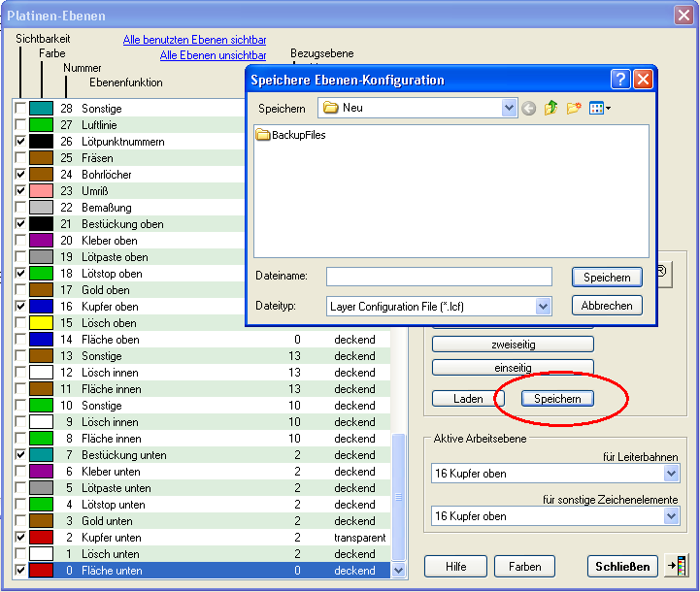The width and height of the screenshot is (700, 592).
Task: Select the '11 Fläche innen' row
Action: coord(201,388)
